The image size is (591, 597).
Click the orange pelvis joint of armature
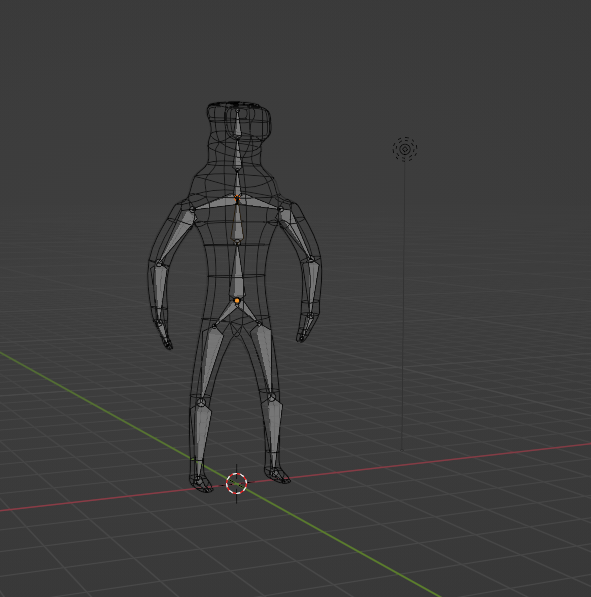coord(237,301)
